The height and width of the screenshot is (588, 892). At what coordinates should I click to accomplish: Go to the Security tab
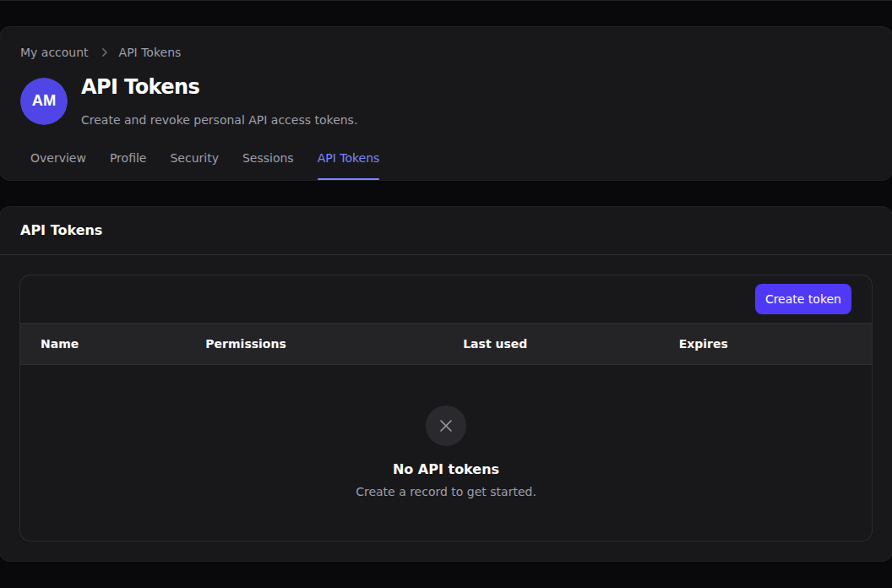(x=194, y=158)
